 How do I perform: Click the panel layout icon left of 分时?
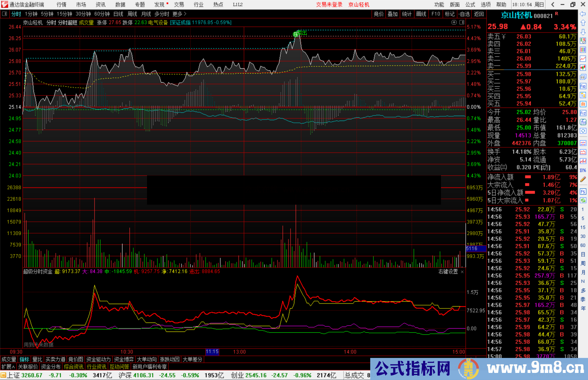tap(5, 14)
